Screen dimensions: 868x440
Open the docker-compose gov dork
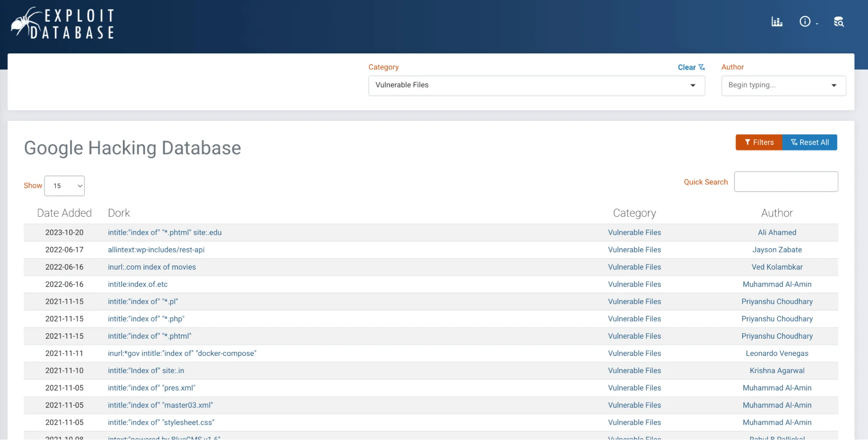pyautogui.click(x=182, y=354)
